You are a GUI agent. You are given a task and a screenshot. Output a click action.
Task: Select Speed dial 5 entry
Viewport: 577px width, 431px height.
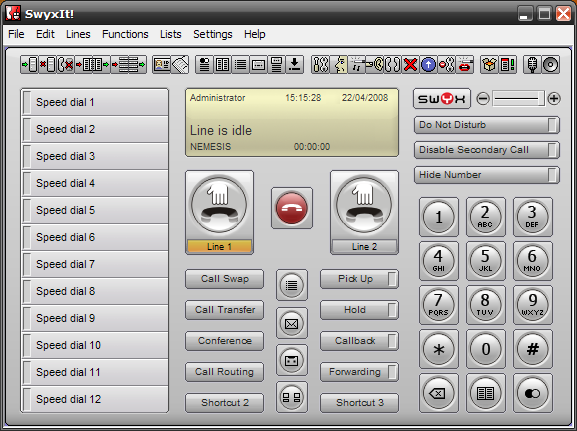click(95, 210)
